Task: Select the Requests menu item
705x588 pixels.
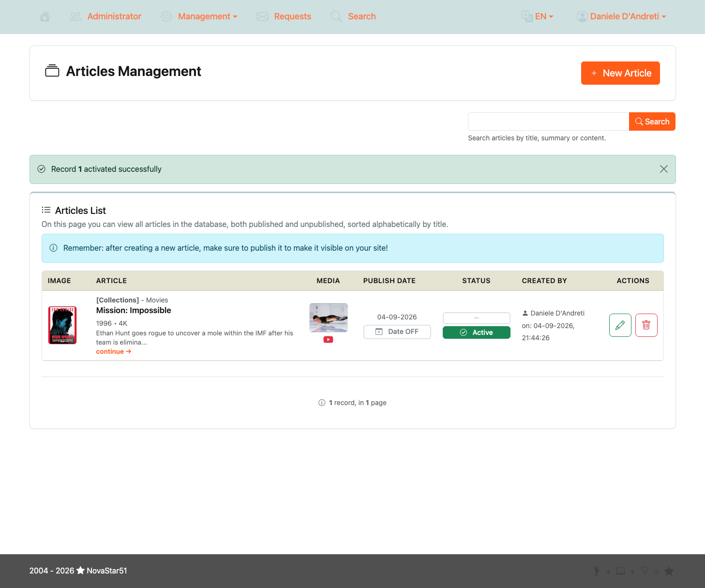Action: click(292, 16)
